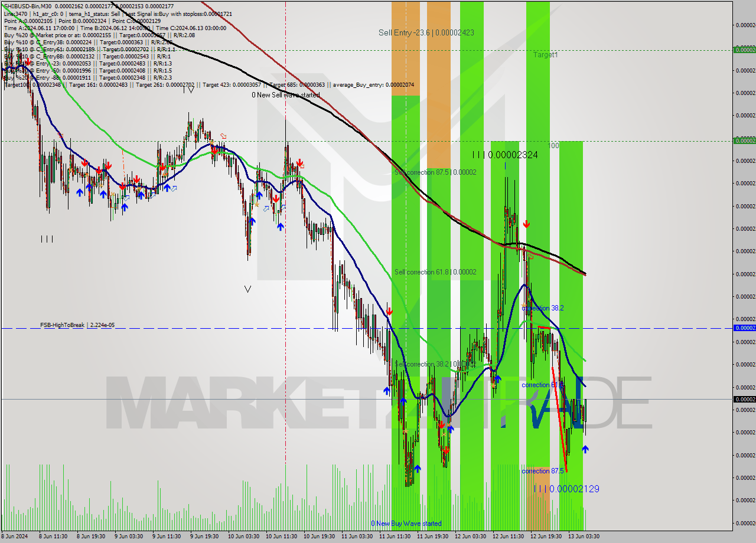Screen dimensions: 756x543
Task: Click the red sell arrow near 12 Jun peak
Action: coord(526,224)
